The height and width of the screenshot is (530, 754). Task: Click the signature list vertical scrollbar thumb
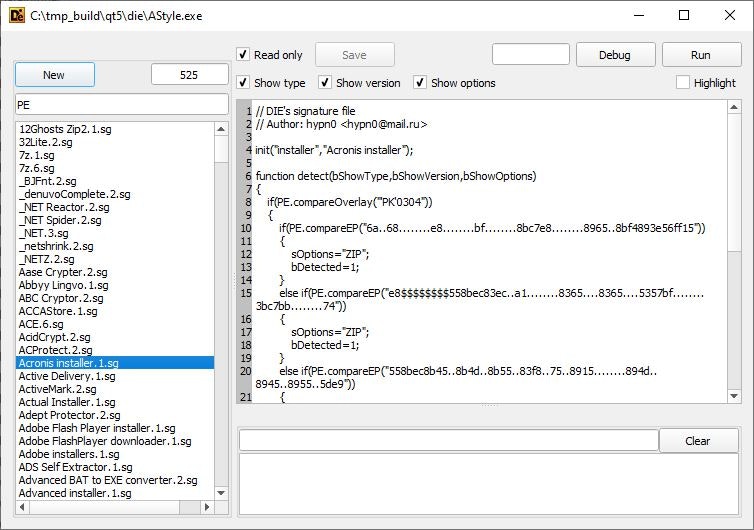coord(221,149)
